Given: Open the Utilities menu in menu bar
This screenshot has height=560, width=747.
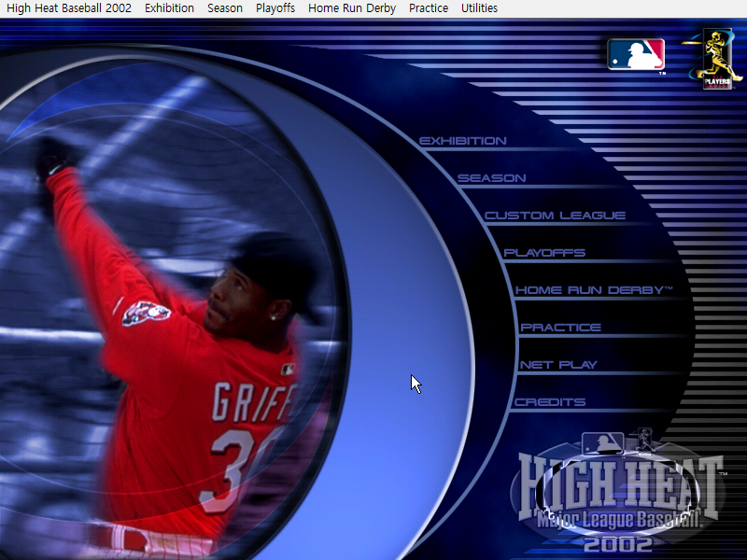Looking at the screenshot, I should 479,8.
